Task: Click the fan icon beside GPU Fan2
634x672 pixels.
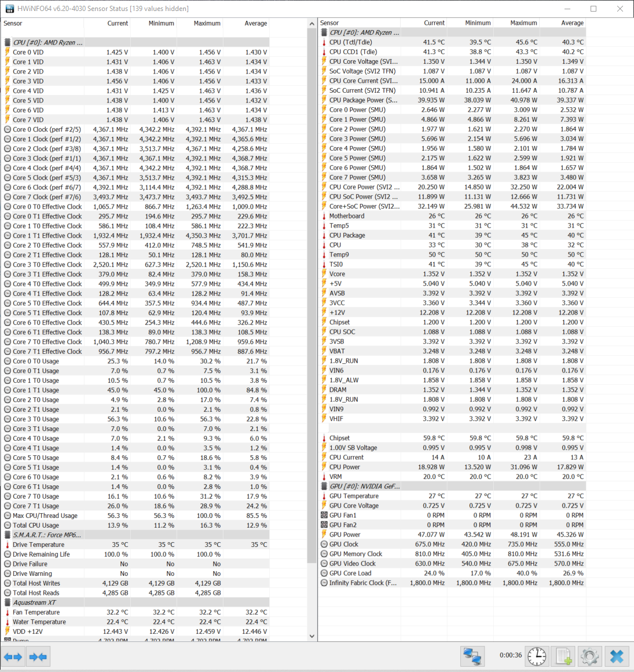Action: [324, 525]
